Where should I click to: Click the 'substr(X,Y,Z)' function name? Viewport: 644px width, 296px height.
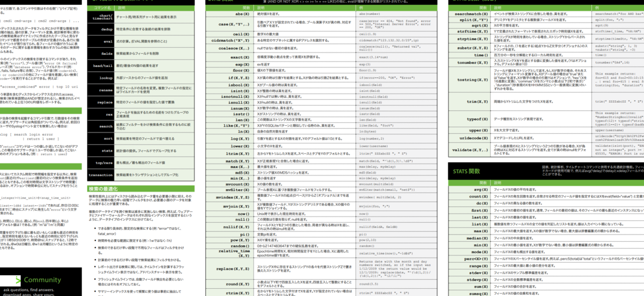(x=473, y=48)
